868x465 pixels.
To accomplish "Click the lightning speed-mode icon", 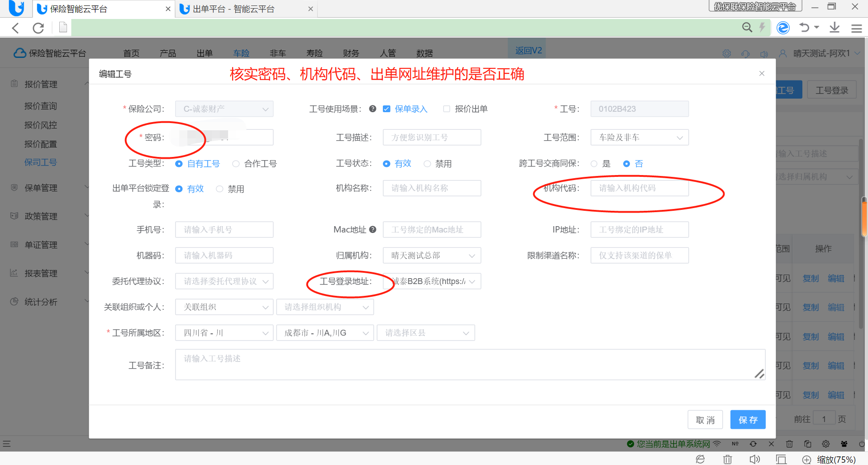I will point(763,28).
